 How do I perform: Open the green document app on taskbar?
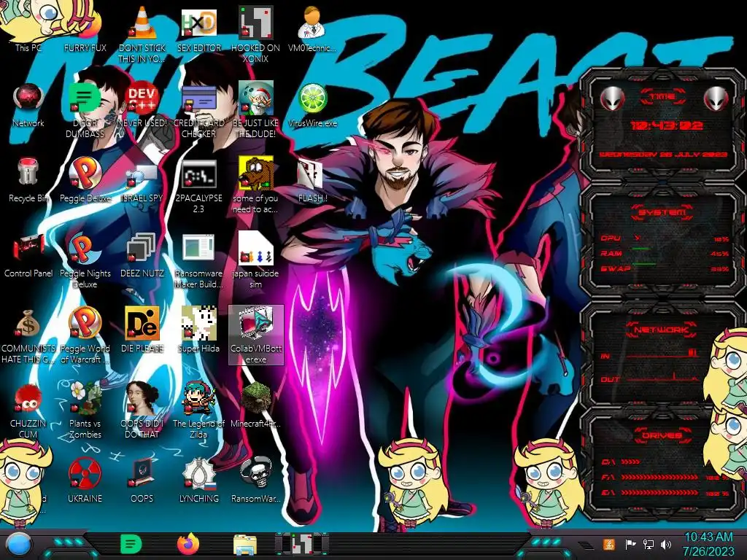131,544
